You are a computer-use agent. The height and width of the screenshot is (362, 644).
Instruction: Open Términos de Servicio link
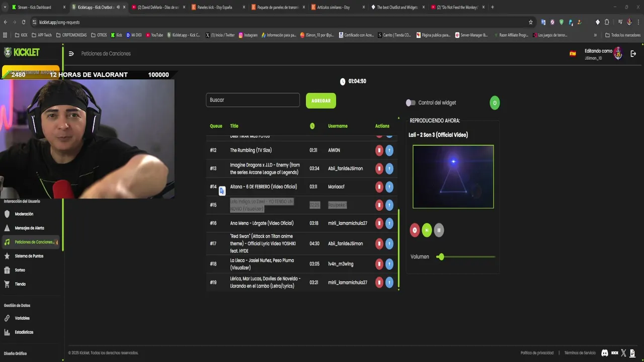point(580,353)
